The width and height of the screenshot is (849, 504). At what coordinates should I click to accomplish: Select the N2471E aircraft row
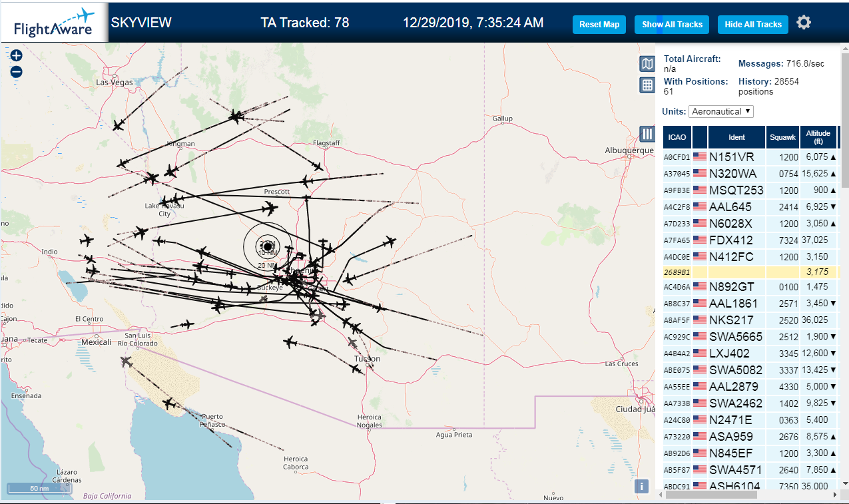pyautogui.click(x=750, y=420)
